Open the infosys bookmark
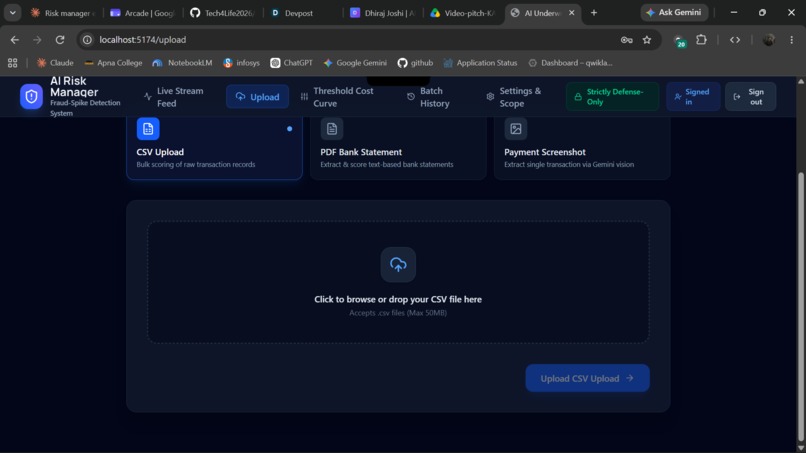The height and width of the screenshot is (453, 806). pyautogui.click(x=241, y=63)
